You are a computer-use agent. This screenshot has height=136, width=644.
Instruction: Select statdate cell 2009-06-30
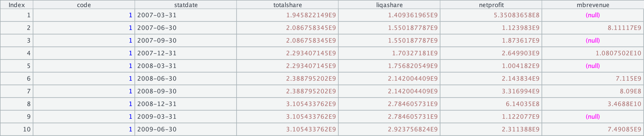coord(186,129)
